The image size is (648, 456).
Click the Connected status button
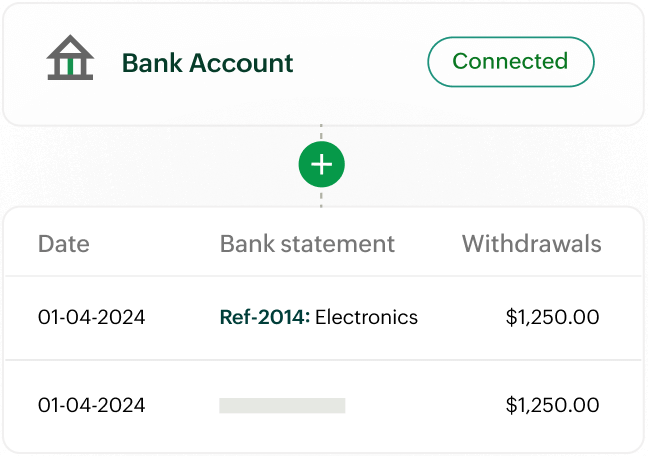510,62
